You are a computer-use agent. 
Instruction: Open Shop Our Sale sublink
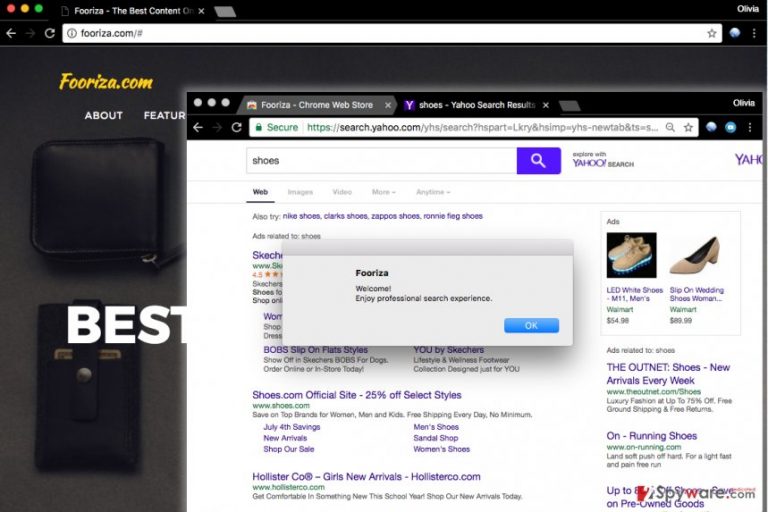(x=289, y=449)
